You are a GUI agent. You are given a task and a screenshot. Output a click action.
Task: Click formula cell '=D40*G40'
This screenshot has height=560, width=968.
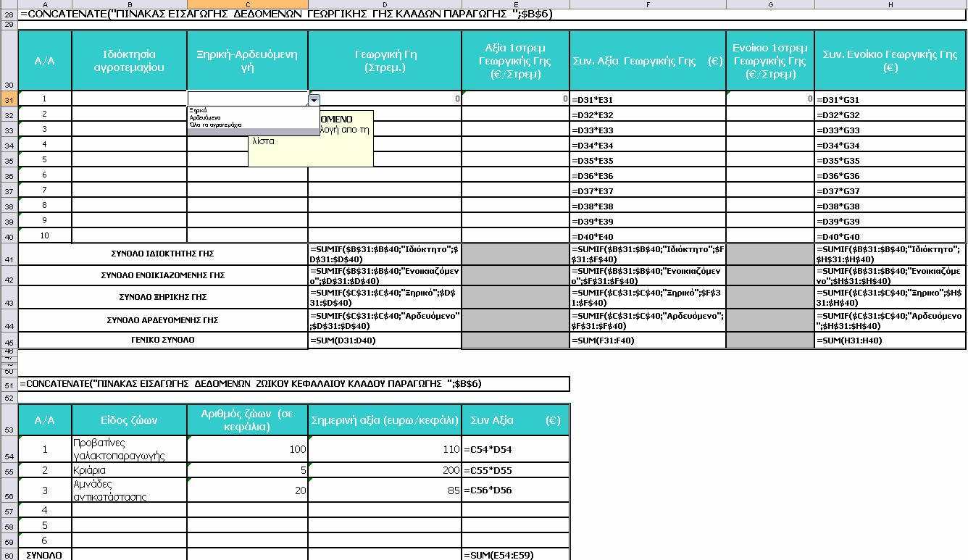tap(891, 236)
